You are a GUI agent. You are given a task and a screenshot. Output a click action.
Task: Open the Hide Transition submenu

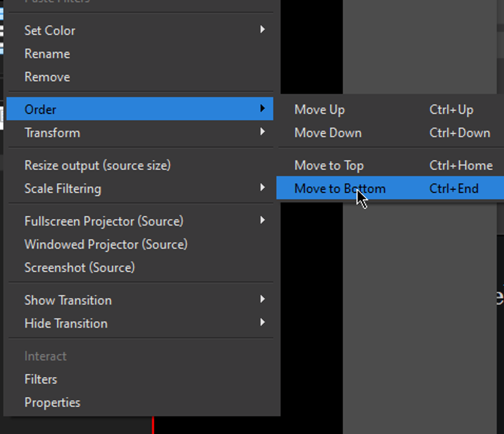(x=140, y=324)
